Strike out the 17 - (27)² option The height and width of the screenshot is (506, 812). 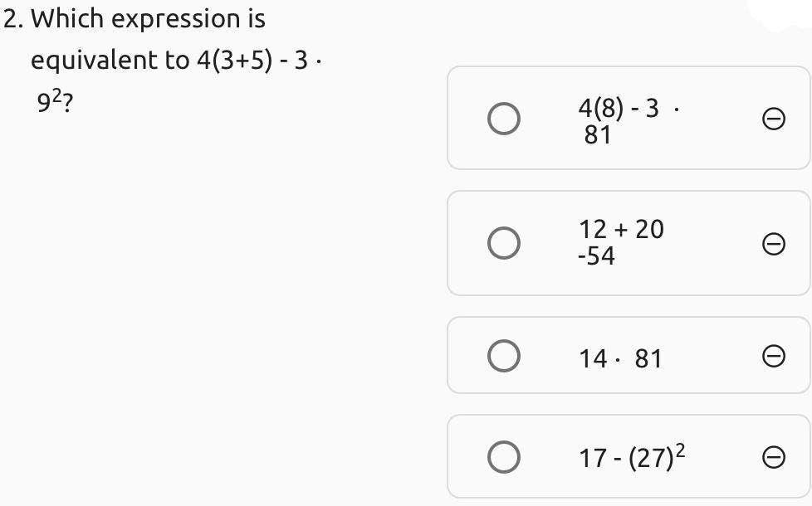point(773,456)
